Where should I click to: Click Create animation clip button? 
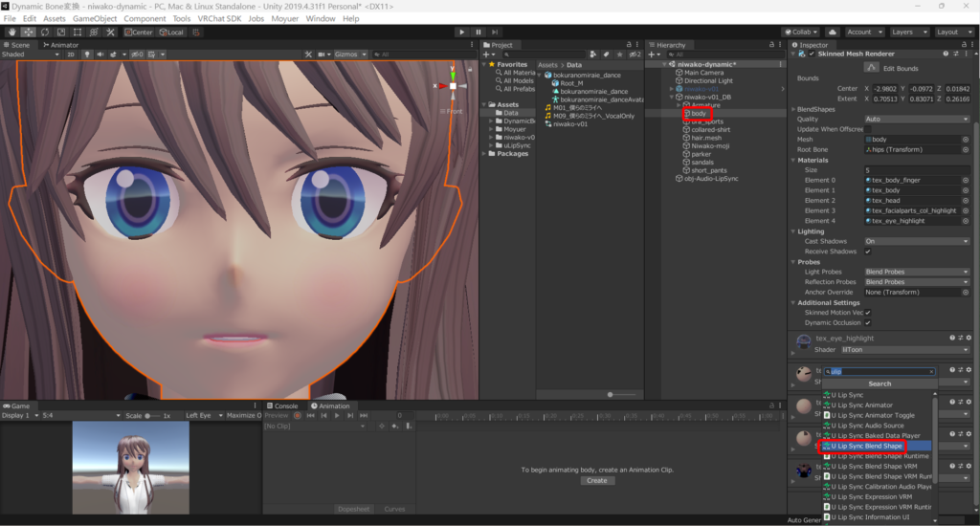point(596,480)
